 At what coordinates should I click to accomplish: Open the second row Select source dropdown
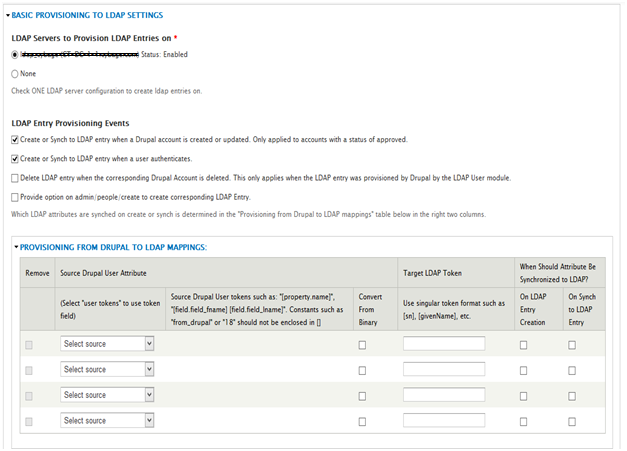coord(107,369)
